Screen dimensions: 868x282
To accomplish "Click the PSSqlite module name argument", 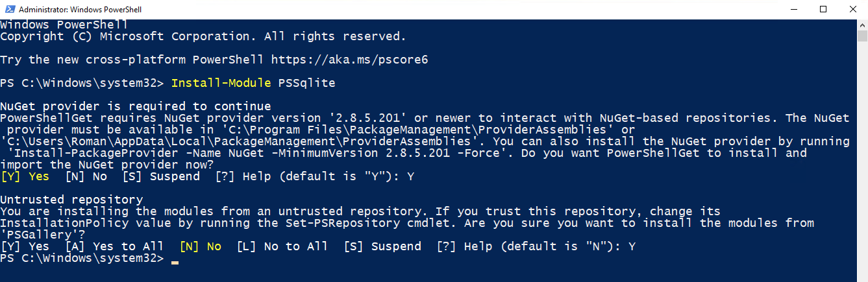I will click(306, 83).
